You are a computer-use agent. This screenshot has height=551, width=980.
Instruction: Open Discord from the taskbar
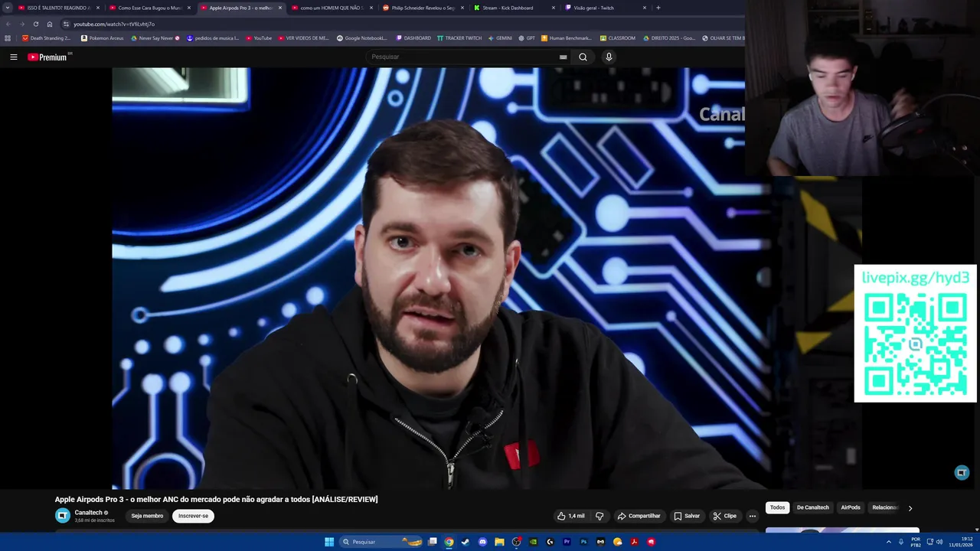tap(482, 542)
